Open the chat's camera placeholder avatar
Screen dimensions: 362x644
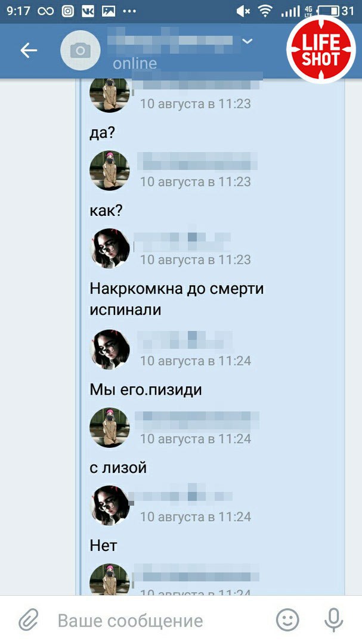(80, 51)
